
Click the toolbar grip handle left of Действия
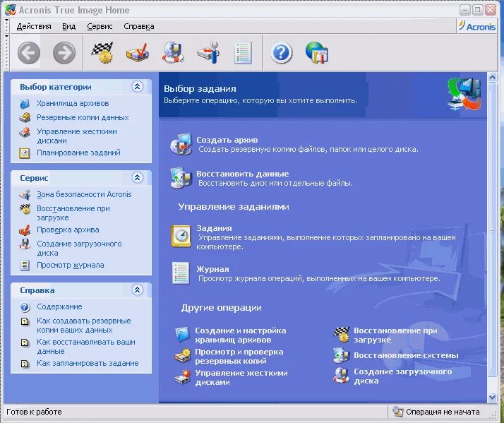pos(7,26)
